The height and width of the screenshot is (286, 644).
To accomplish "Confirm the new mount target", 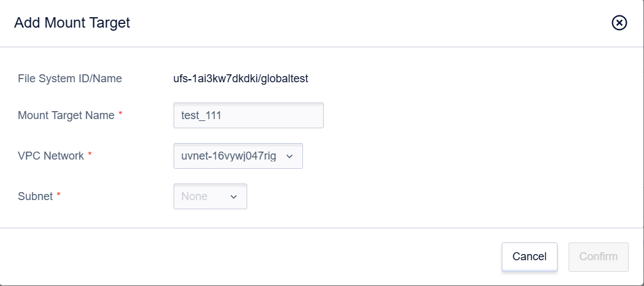I will point(599,257).
